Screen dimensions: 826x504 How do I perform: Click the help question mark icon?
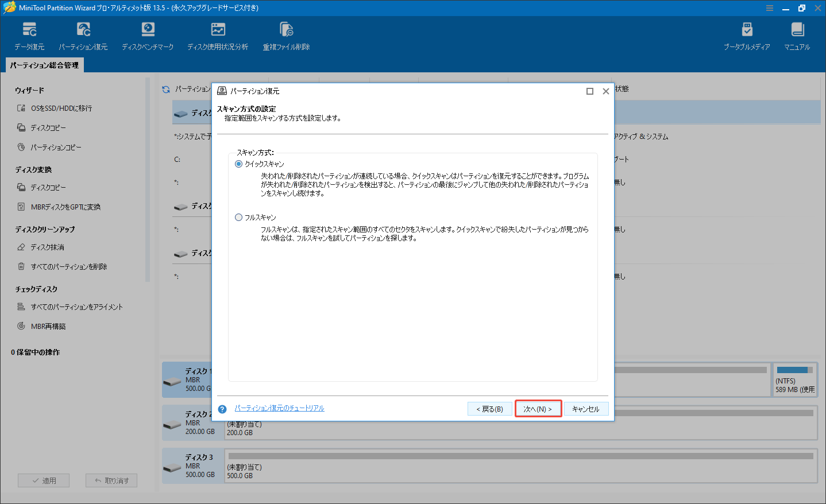coord(222,408)
